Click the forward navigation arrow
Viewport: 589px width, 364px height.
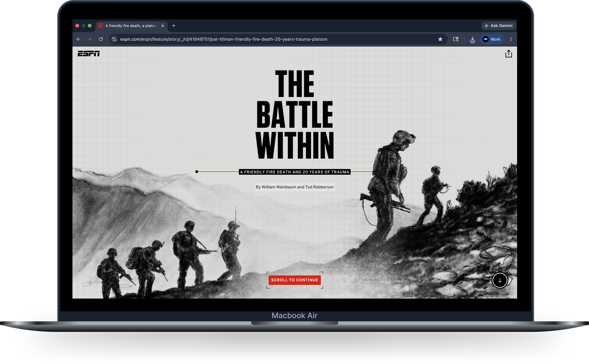coord(90,39)
